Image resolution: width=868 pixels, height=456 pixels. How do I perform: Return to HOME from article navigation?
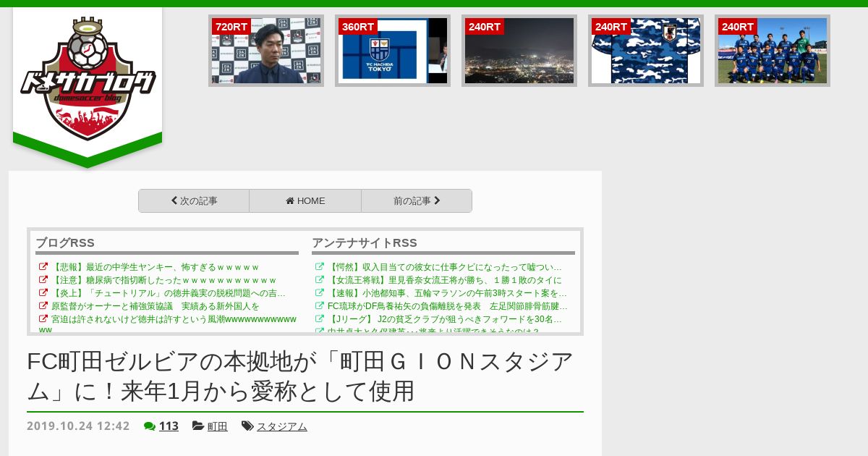tap(305, 201)
